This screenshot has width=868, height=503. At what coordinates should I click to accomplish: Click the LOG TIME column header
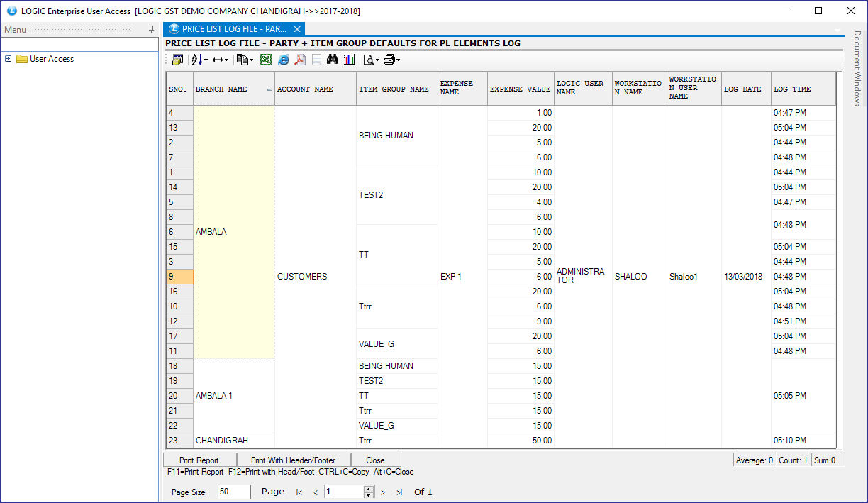803,89
